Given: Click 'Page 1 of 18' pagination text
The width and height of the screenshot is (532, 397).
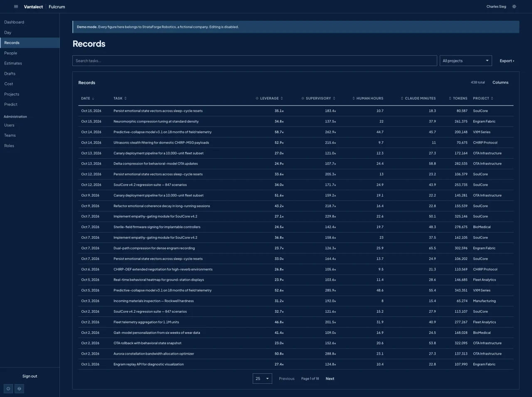Looking at the screenshot, I should coord(310,379).
